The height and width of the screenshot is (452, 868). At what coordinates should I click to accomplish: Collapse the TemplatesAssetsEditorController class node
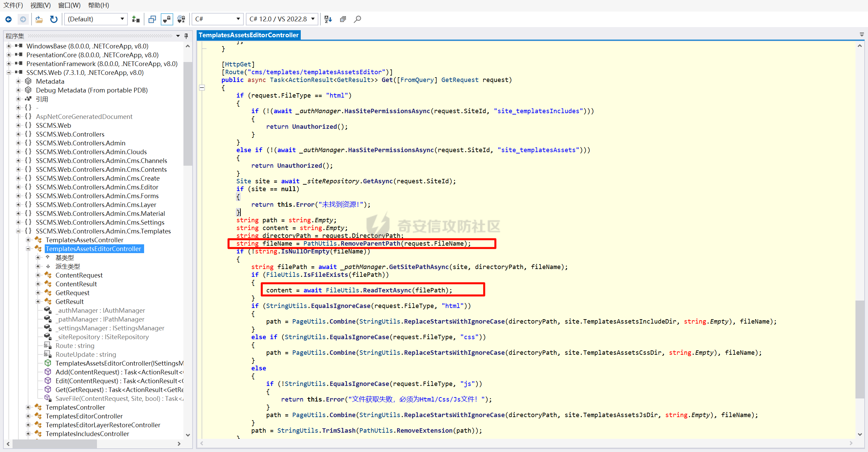(28, 248)
